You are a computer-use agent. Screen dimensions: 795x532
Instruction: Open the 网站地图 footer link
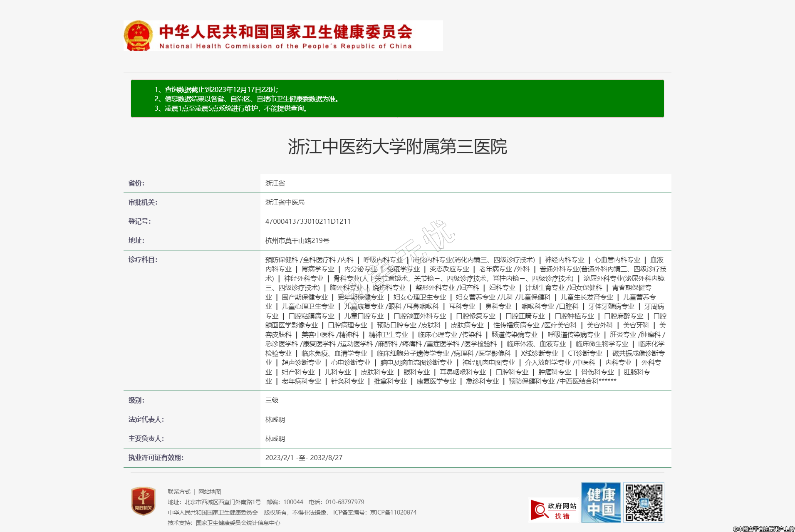210,492
